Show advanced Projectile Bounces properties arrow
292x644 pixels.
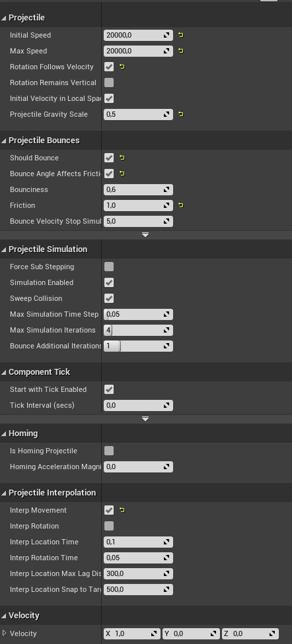(x=145, y=234)
